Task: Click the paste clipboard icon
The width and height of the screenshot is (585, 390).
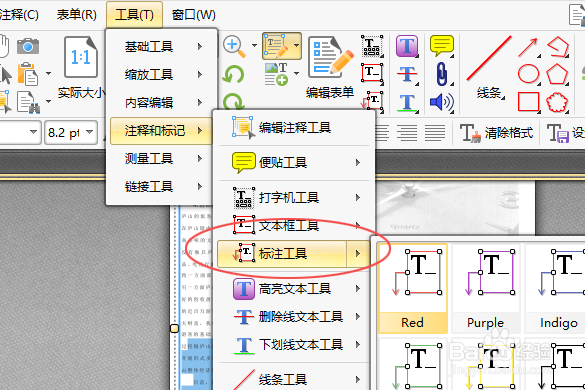Action: click(x=28, y=74)
